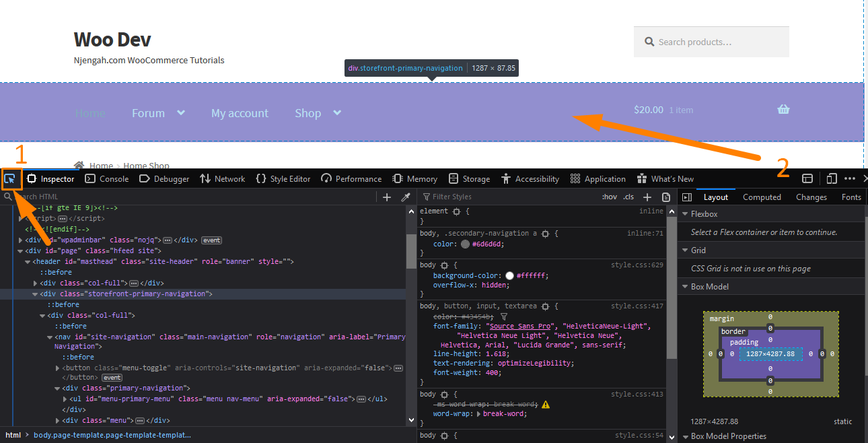Click selector highlighter for element rule
This screenshot has height=443, width=868.
pyautogui.click(x=456, y=211)
